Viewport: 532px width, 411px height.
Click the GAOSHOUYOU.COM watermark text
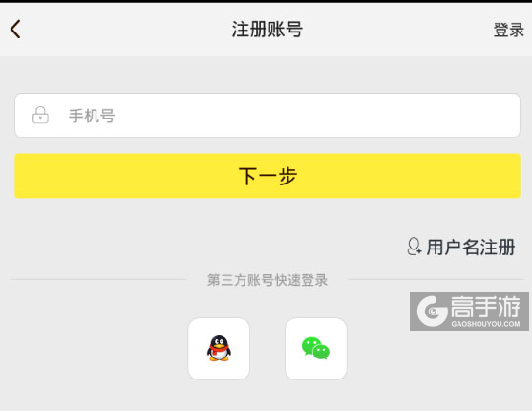[485, 324]
